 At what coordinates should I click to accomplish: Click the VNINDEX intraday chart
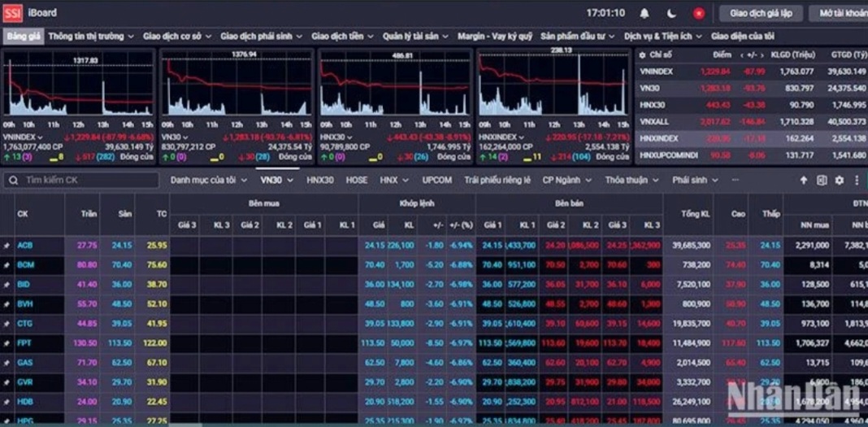pos(79,85)
